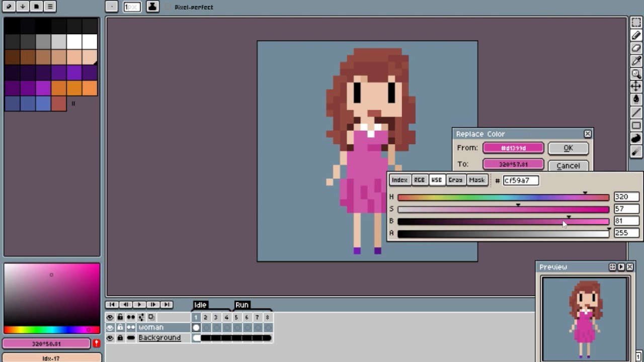644x362 pixels.
Task: Select the Pencil tool
Action: (x=636, y=36)
